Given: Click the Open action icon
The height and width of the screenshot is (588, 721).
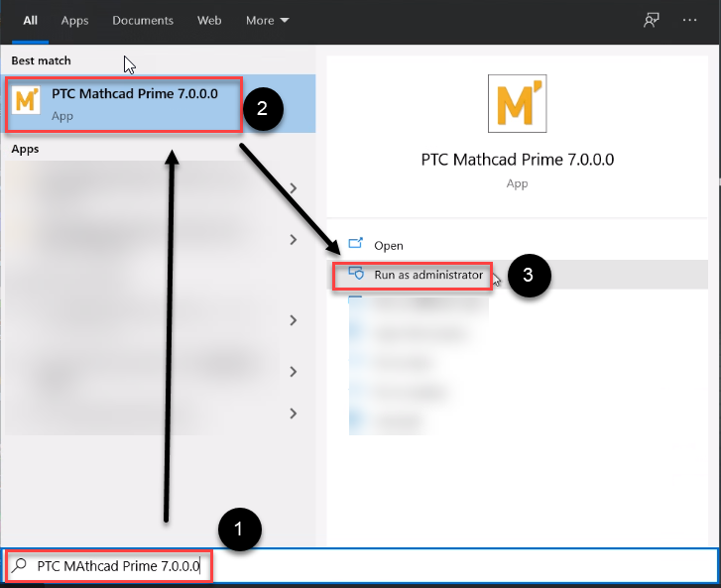Looking at the screenshot, I should pos(355,243).
